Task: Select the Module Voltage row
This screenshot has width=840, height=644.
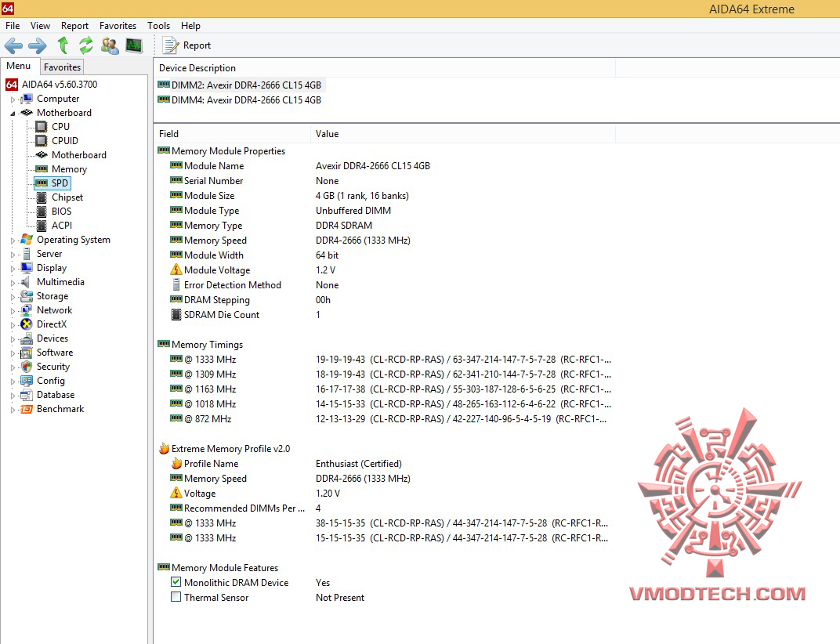Action: pyautogui.click(x=385, y=270)
